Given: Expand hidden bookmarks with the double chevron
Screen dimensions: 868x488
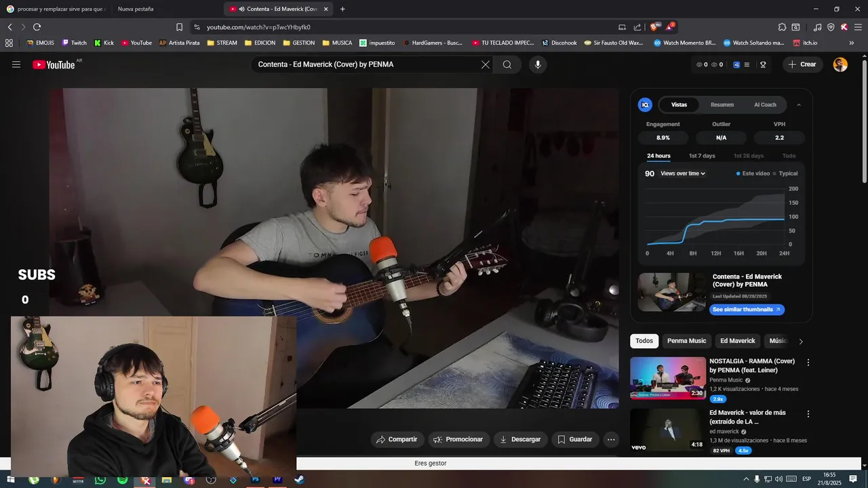Looking at the screenshot, I should click(x=852, y=43).
